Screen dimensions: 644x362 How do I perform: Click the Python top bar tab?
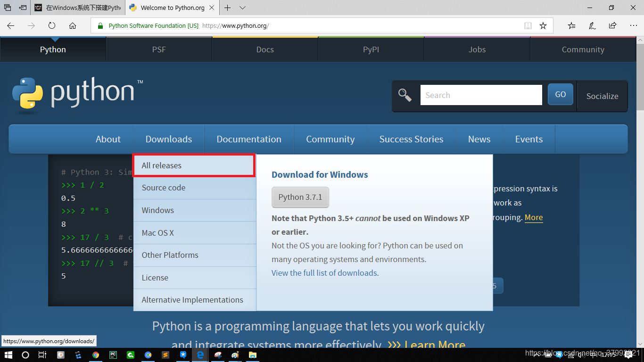tap(53, 49)
